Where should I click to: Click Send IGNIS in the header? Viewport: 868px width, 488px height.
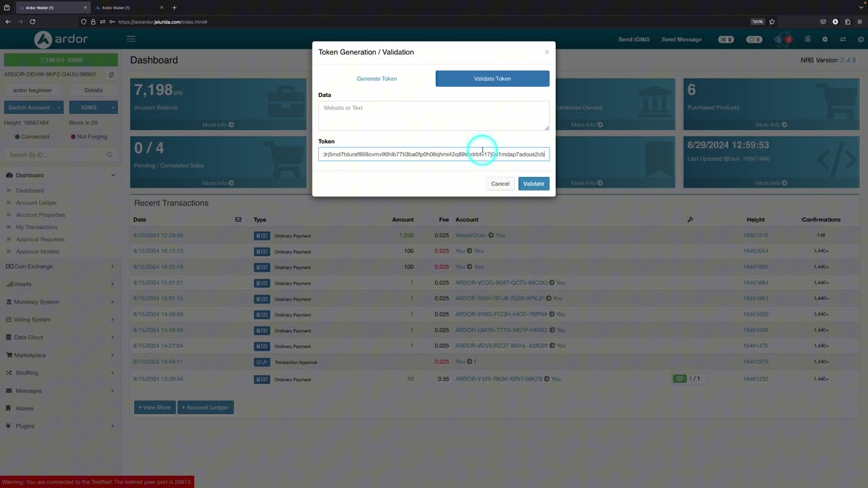click(x=634, y=39)
